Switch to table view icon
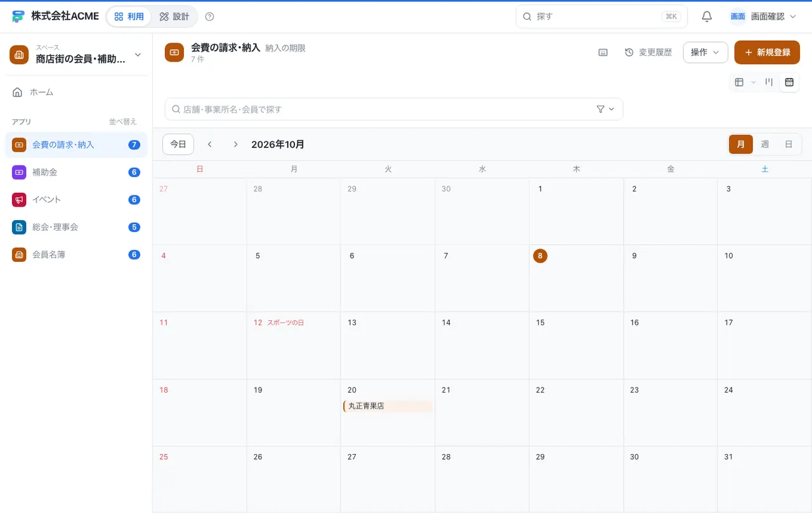Screen dimensions: 812x513 739,82
